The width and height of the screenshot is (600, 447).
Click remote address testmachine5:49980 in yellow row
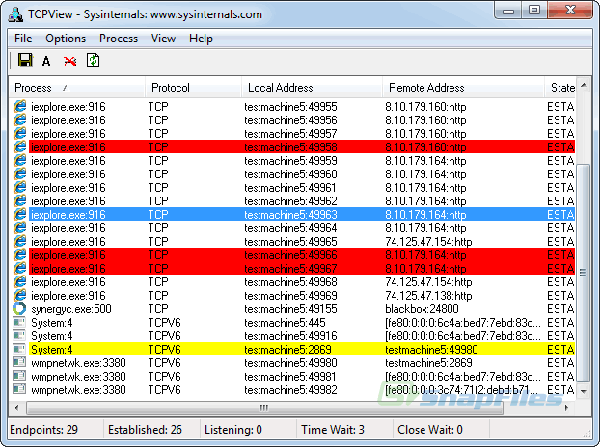[431, 349]
